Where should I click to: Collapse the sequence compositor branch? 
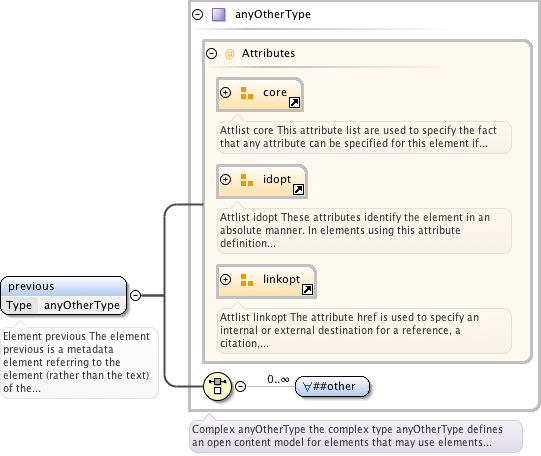pyautogui.click(x=241, y=386)
